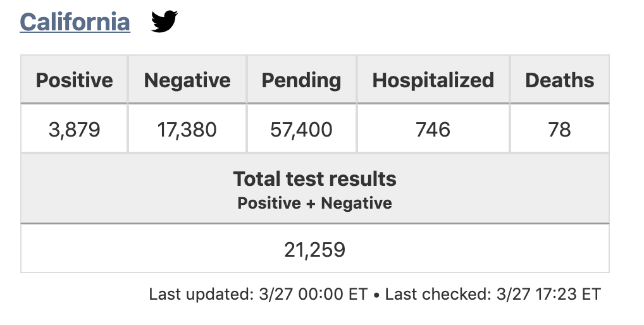Screen dimensions: 644x325
Task: Click the word Positive in the subheading
Action: 269,203
